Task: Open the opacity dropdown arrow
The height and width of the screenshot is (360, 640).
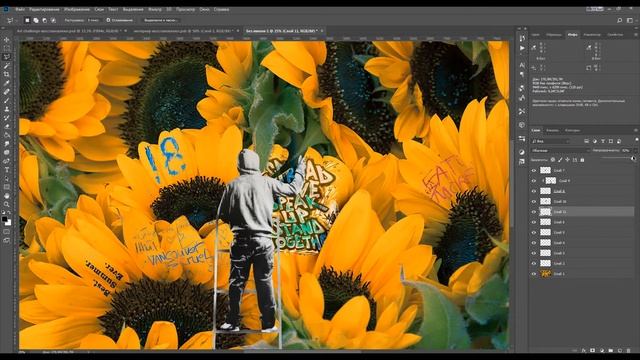Action: (636, 150)
